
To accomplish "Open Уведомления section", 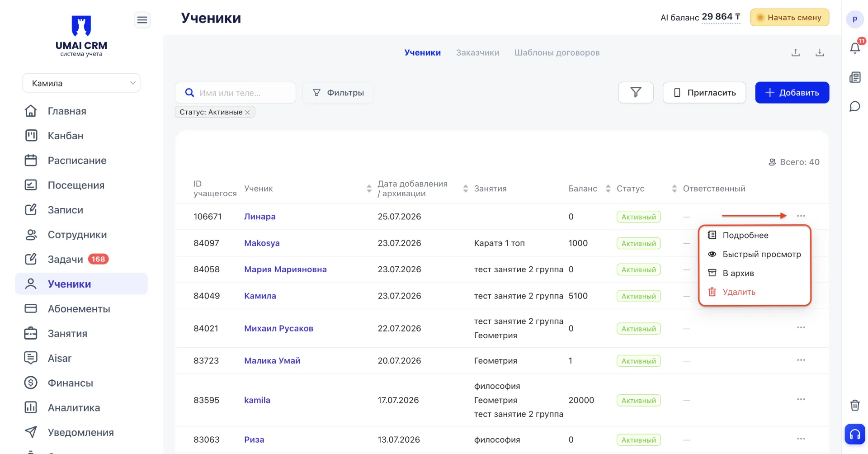I will pyautogui.click(x=80, y=433).
